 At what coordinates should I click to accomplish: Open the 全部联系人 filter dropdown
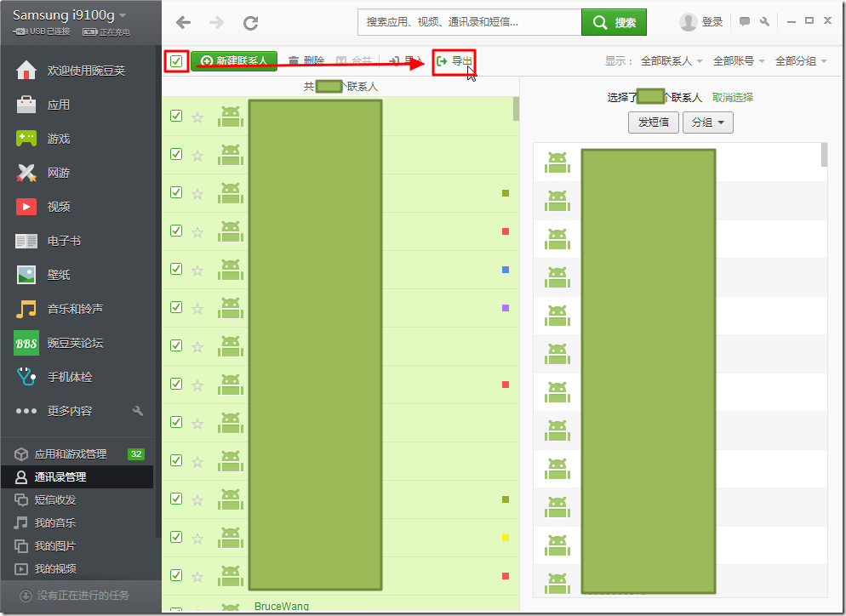click(x=672, y=61)
